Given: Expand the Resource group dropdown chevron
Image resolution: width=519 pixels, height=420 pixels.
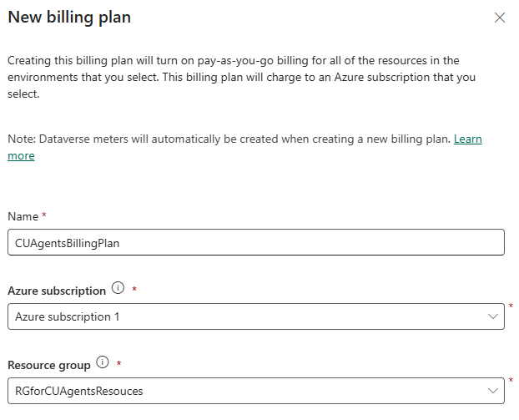Looking at the screenshot, I should coord(493,391).
